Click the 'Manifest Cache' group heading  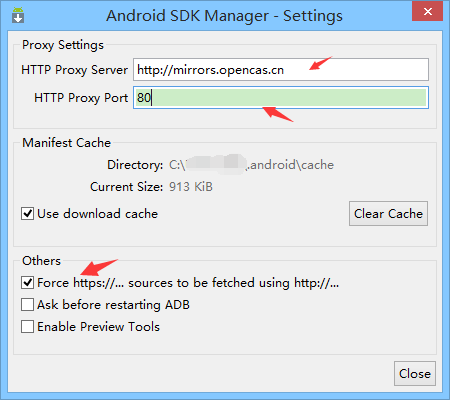(66, 143)
